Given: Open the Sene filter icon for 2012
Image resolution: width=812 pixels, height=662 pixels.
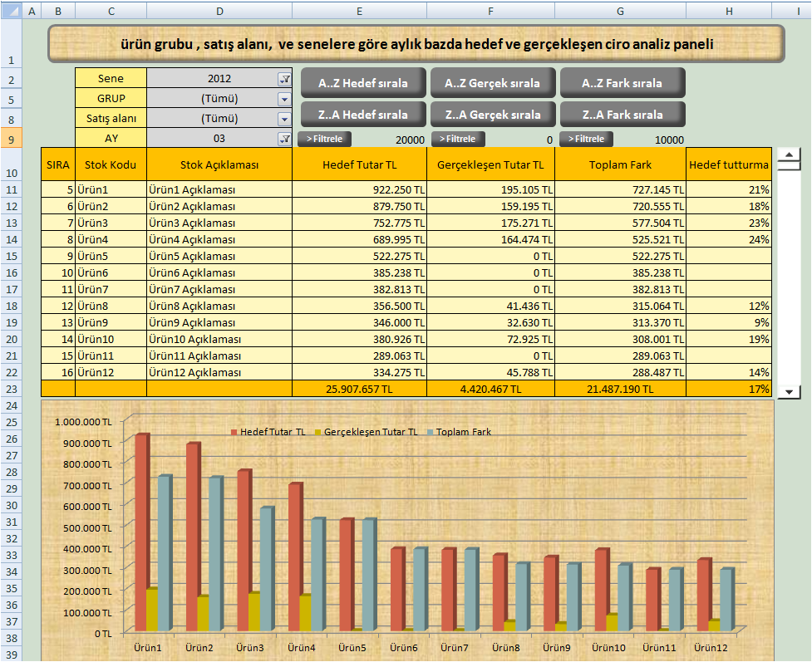Looking at the screenshot, I should (x=284, y=78).
